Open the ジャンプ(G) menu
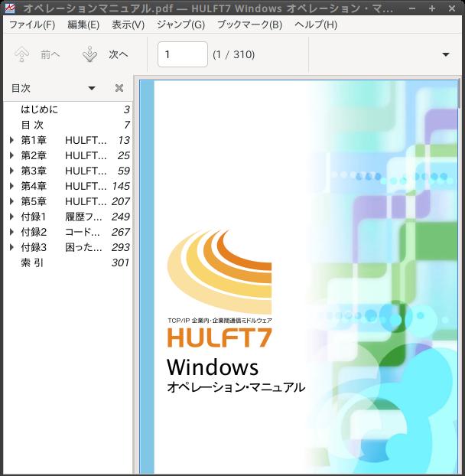This screenshot has width=465, height=476. [x=180, y=24]
